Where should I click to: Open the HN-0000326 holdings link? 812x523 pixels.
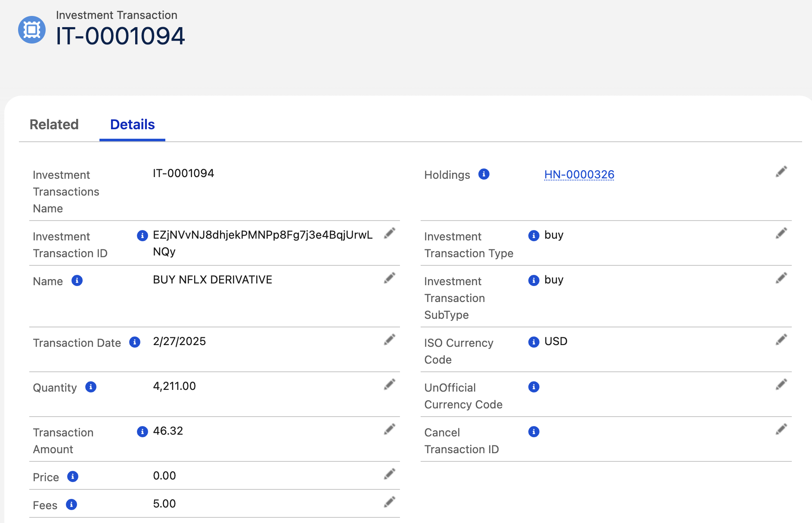[579, 174]
